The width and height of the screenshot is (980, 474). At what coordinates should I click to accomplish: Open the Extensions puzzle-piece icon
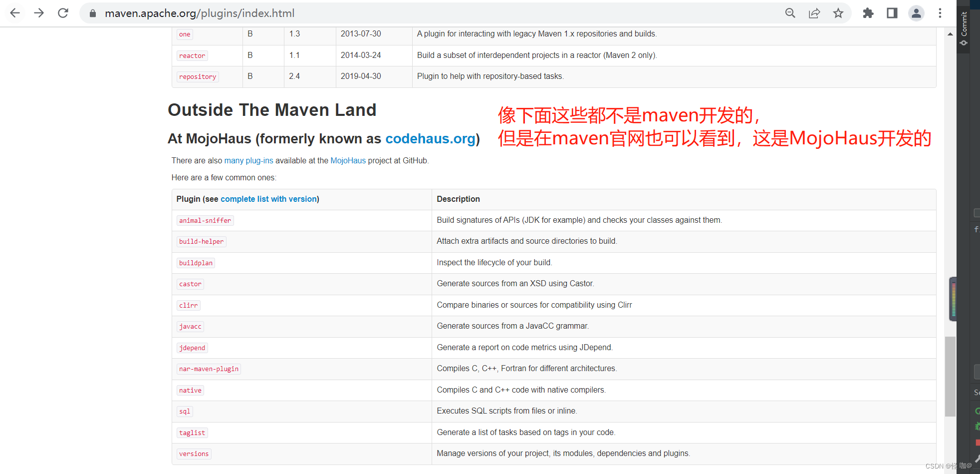[x=867, y=13]
